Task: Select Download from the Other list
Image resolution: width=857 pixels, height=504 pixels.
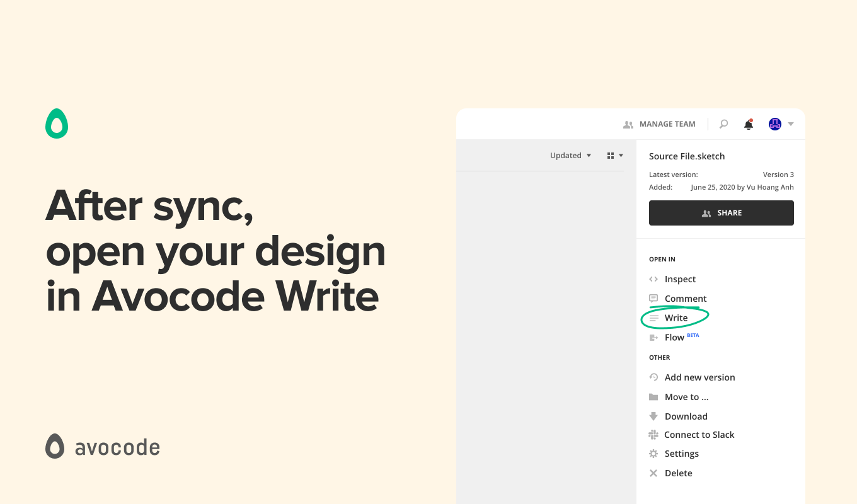Action: 686,416
